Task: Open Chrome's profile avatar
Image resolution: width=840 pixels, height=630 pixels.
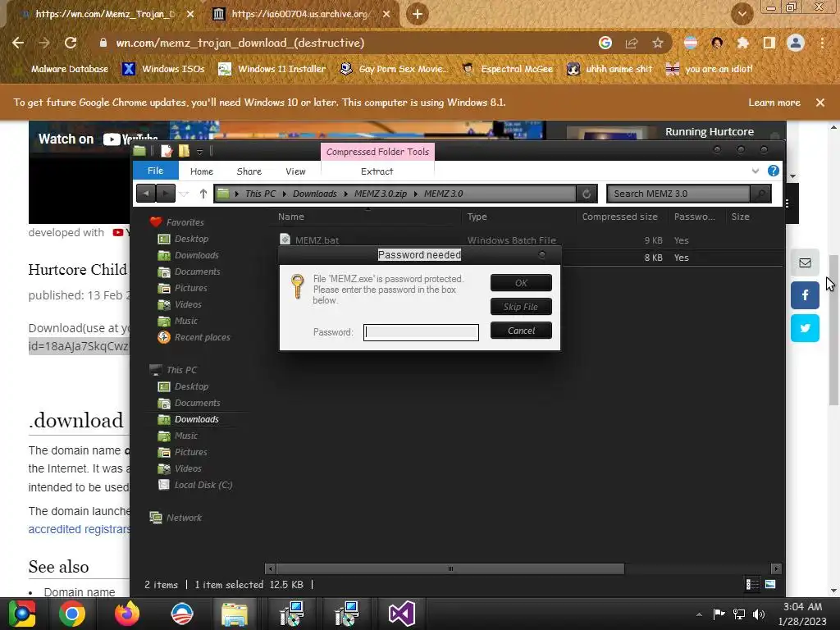Action: point(796,43)
